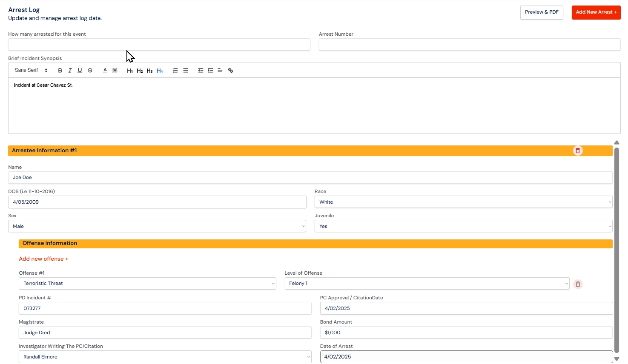Click the Arrest Log page title
This screenshot has height=364, width=628.
[24, 10]
